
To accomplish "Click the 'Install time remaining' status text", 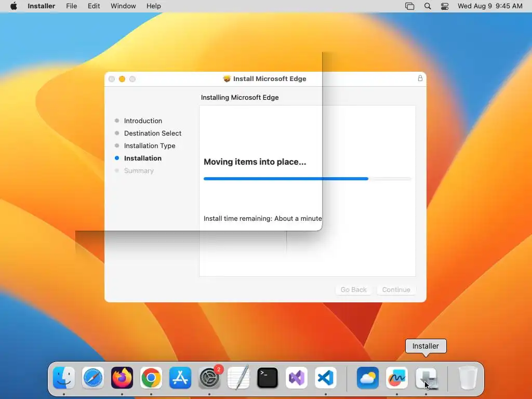I will tap(262, 219).
